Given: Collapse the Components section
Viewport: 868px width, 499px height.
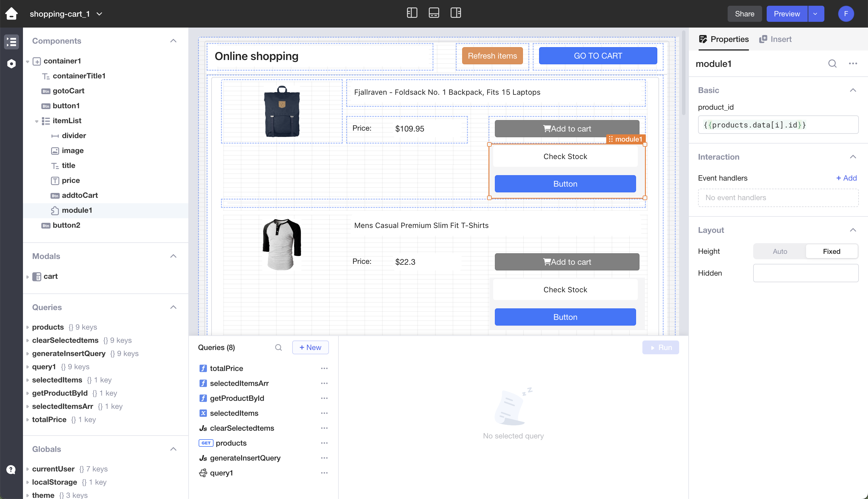Looking at the screenshot, I should click(x=173, y=41).
